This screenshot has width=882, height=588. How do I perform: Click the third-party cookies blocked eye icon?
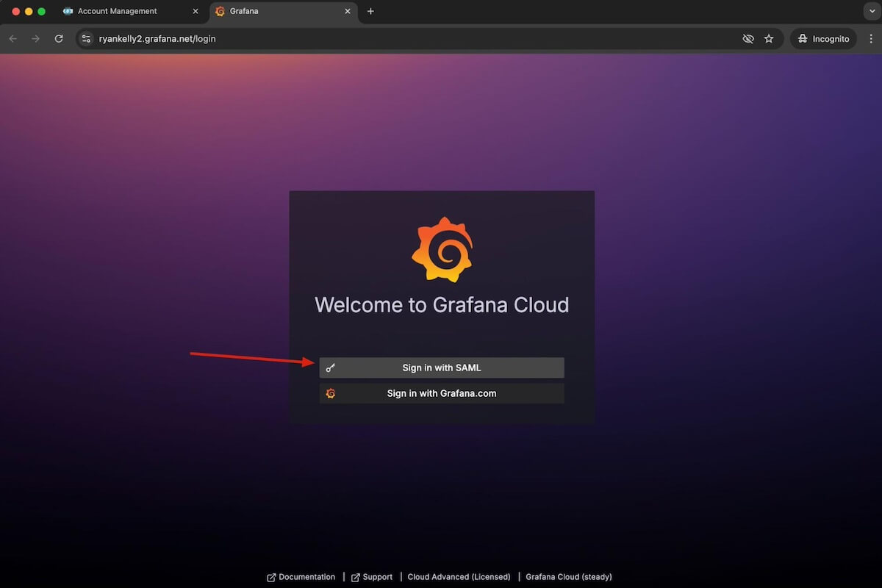click(x=748, y=38)
